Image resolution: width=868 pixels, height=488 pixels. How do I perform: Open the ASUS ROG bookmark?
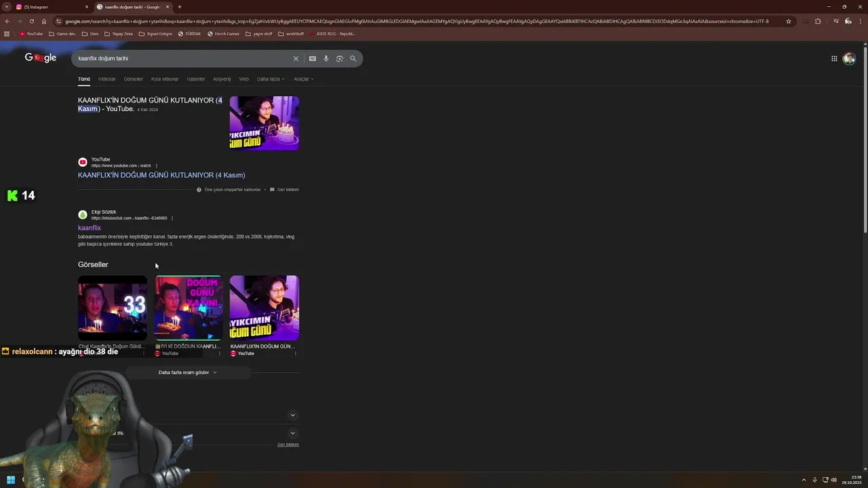(x=332, y=33)
